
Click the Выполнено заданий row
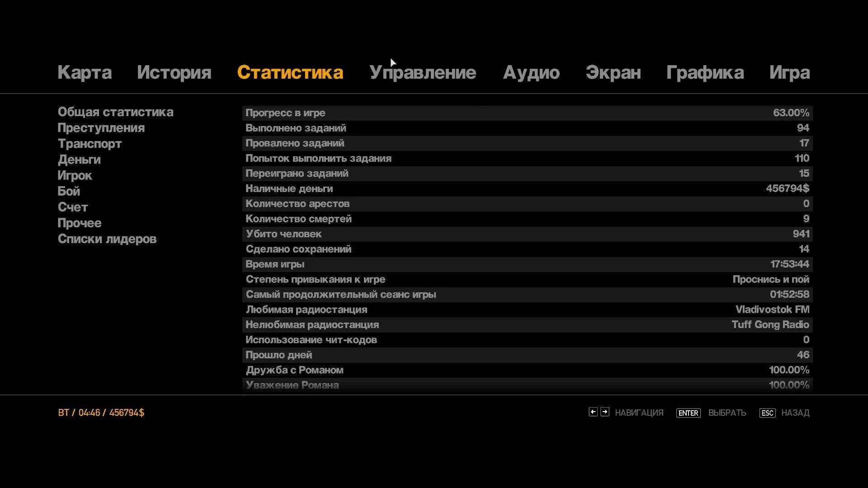tap(527, 128)
